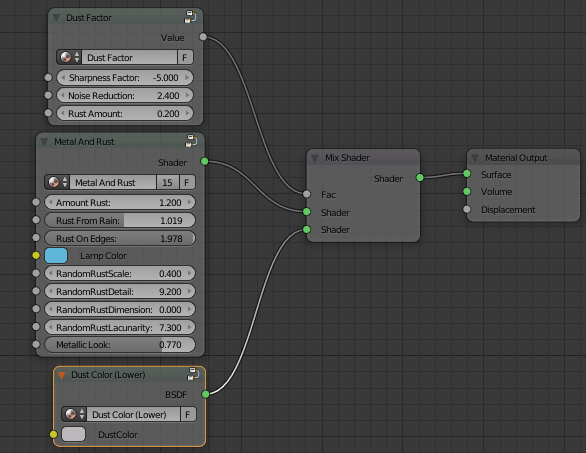Click group edit icon on Dust Color (Lower) node

click(x=193, y=374)
